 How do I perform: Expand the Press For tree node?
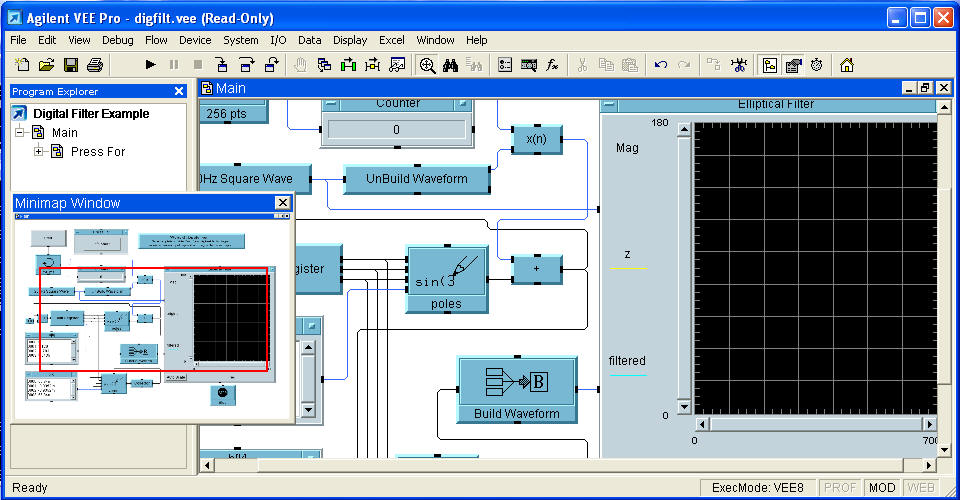[x=39, y=152]
